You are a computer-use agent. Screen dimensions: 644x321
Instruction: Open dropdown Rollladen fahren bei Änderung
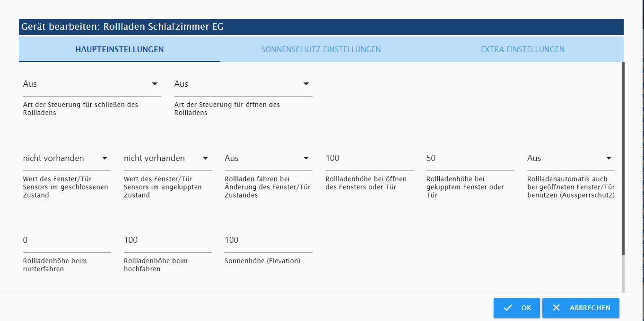point(268,158)
